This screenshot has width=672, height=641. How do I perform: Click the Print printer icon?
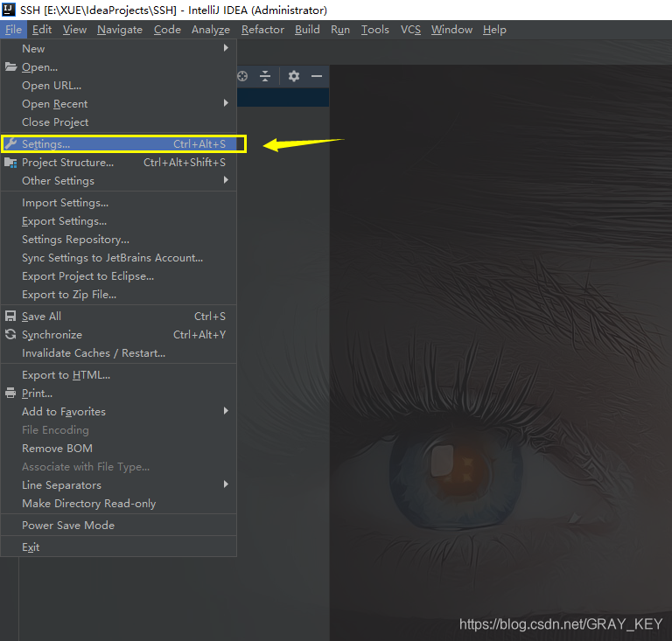click(10, 393)
